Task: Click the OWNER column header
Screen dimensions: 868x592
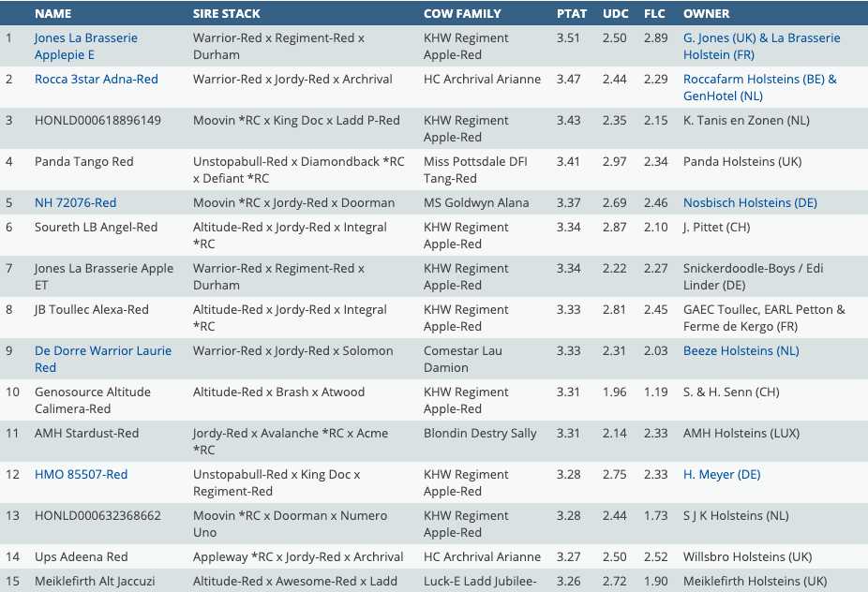Action: click(706, 14)
